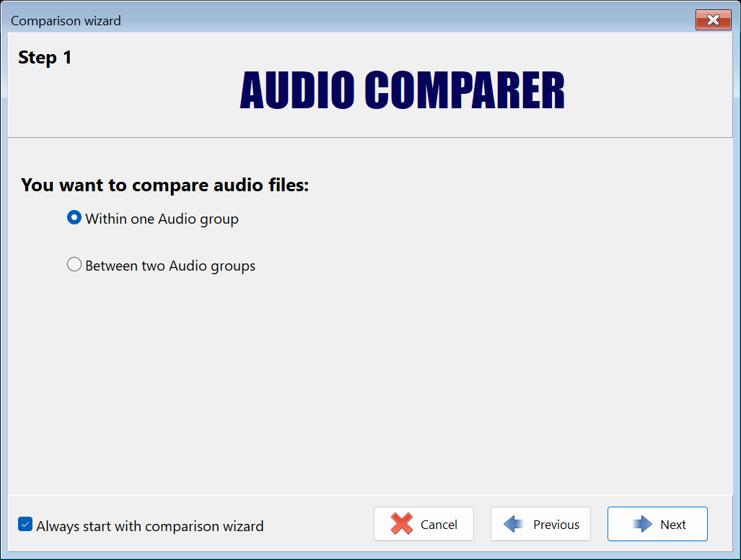Close the Comparison wizard window

click(x=713, y=20)
